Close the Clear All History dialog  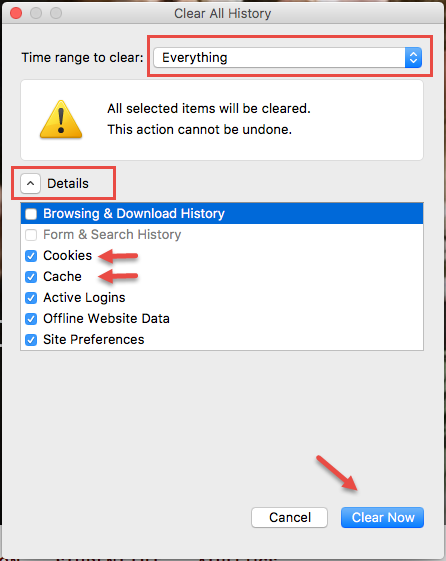[x=16, y=13]
